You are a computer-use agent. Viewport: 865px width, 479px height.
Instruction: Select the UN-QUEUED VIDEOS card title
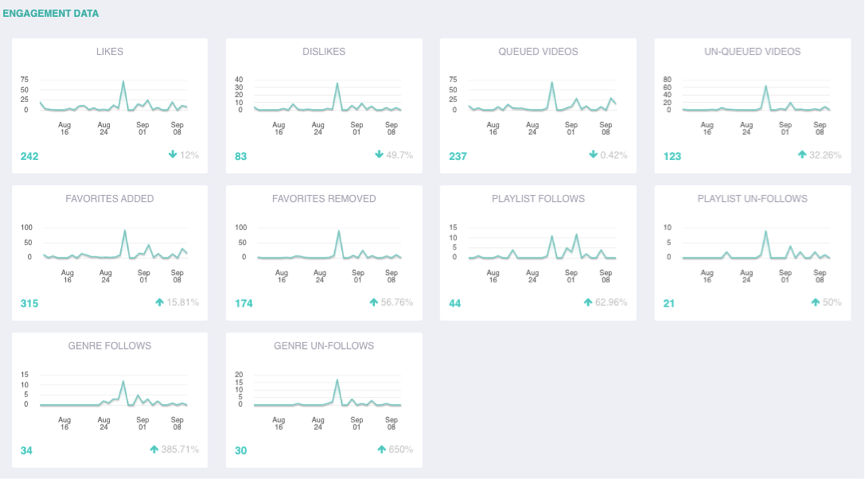click(752, 51)
